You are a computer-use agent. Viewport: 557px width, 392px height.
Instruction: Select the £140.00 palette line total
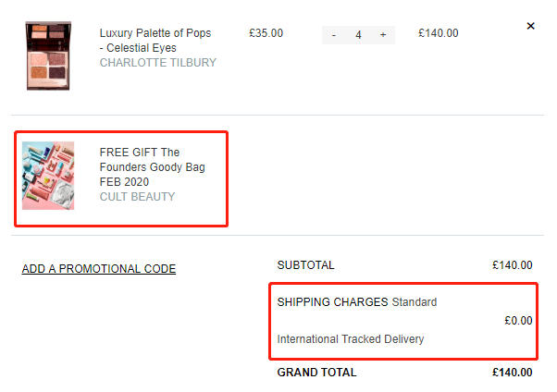[x=438, y=33]
